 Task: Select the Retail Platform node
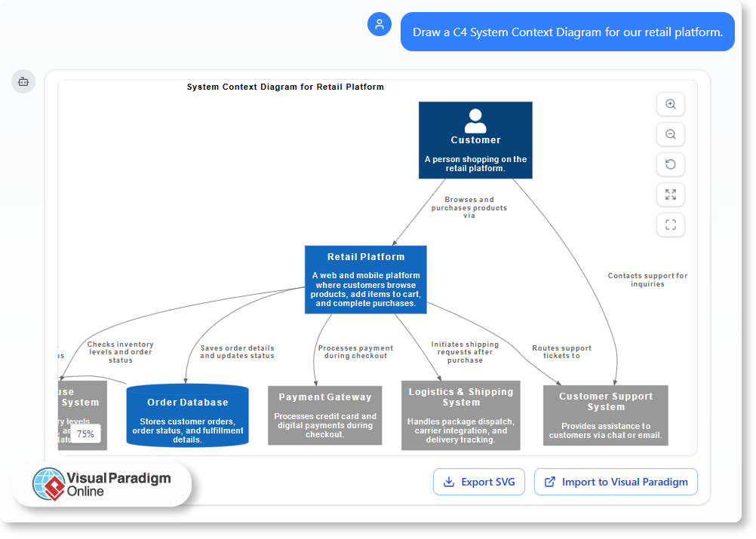(x=365, y=279)
